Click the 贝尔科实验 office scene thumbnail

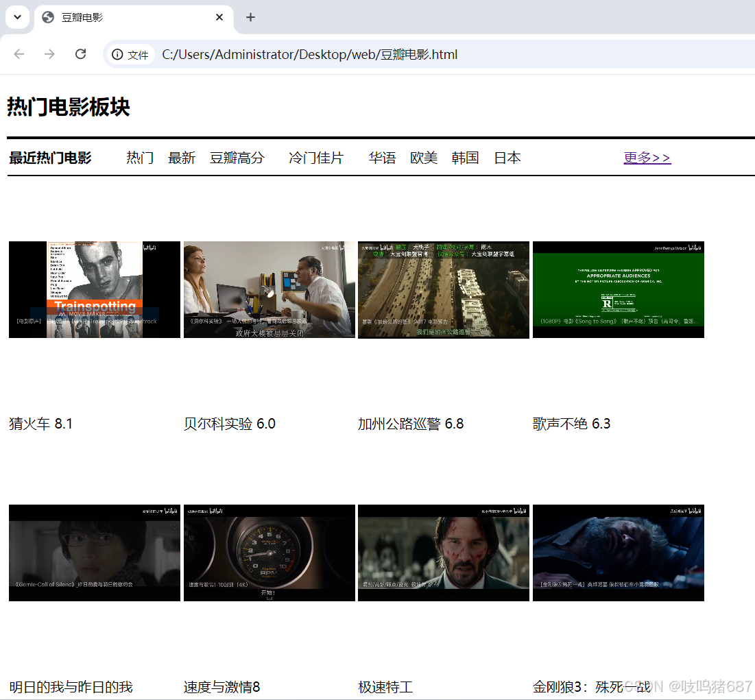(269, 289)
